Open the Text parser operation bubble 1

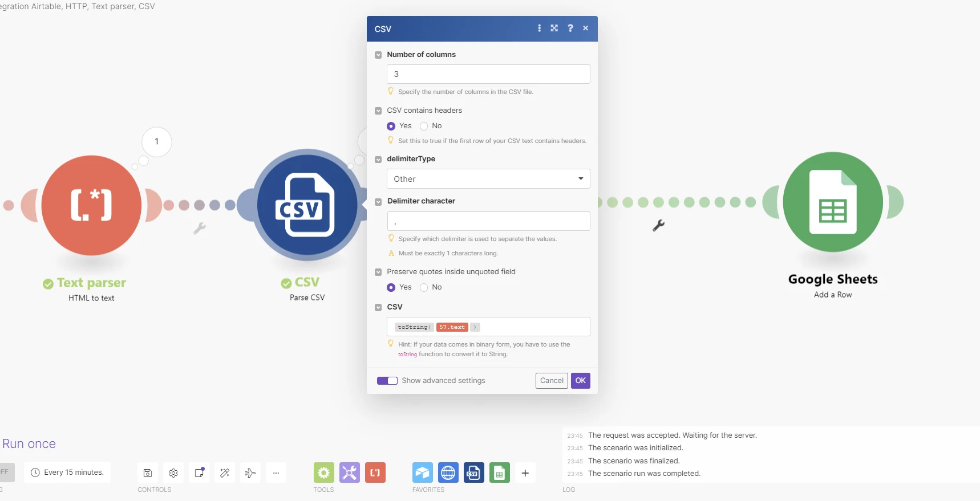click(157, 142)
